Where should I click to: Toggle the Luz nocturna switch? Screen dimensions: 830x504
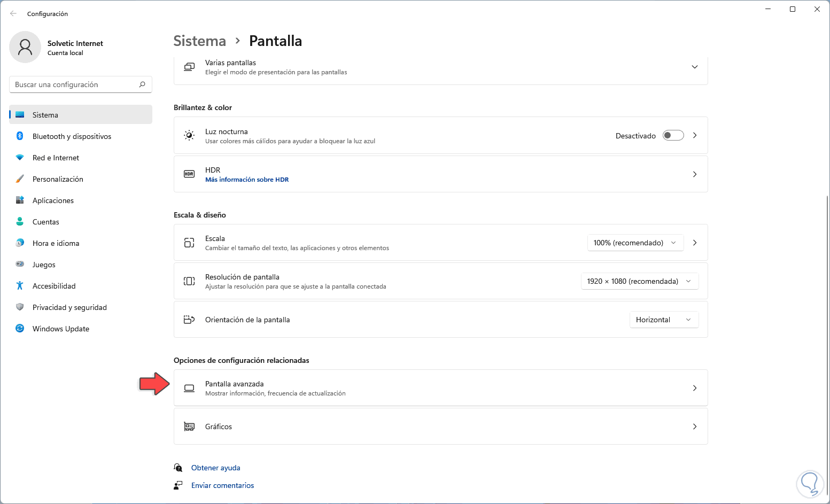[x=673, y=136]
